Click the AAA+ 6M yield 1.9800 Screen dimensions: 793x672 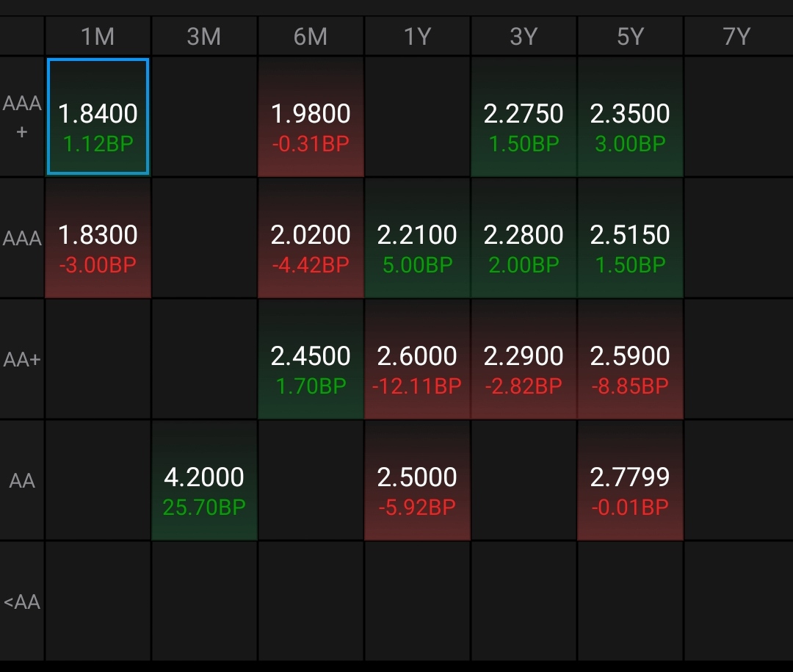[311, 118]
